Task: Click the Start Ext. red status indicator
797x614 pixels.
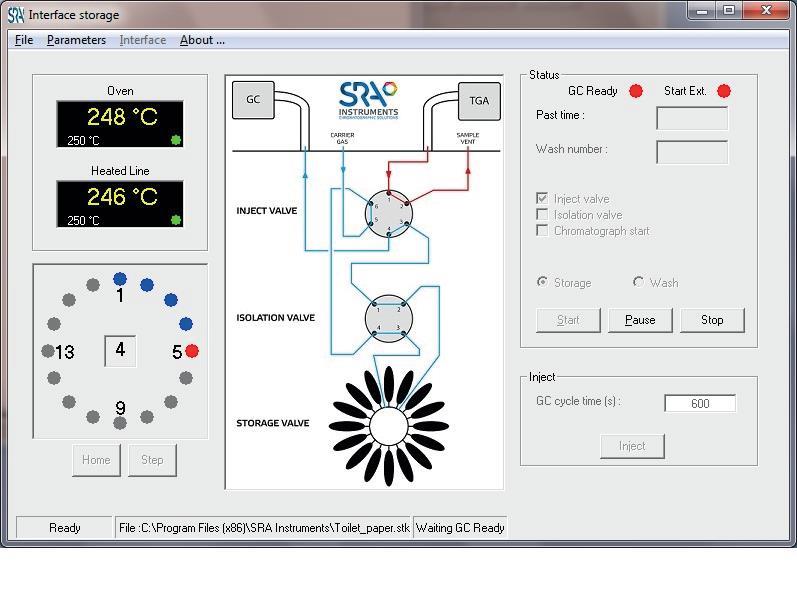Action: (x=724, y=91)
